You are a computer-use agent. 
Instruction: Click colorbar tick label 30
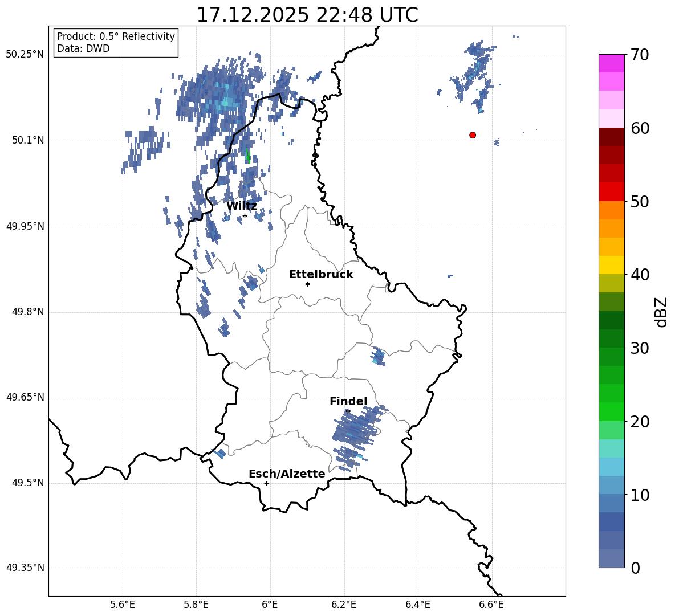[x=640, y=348]
